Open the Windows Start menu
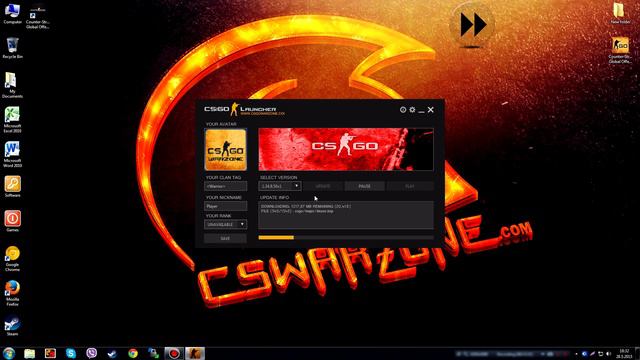 click(x=9, y=353)
